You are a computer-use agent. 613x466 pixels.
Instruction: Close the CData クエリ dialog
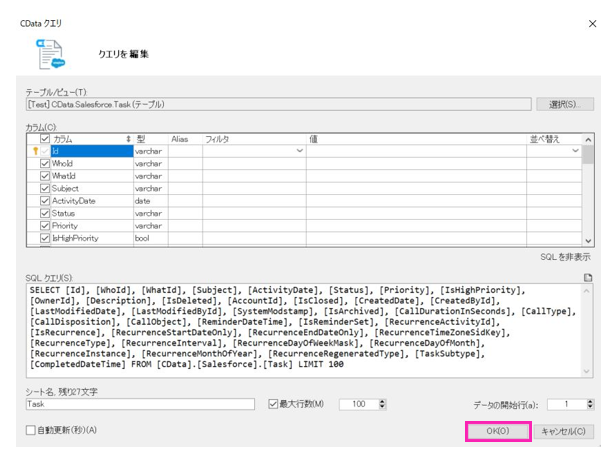click(x=592, y=24)
